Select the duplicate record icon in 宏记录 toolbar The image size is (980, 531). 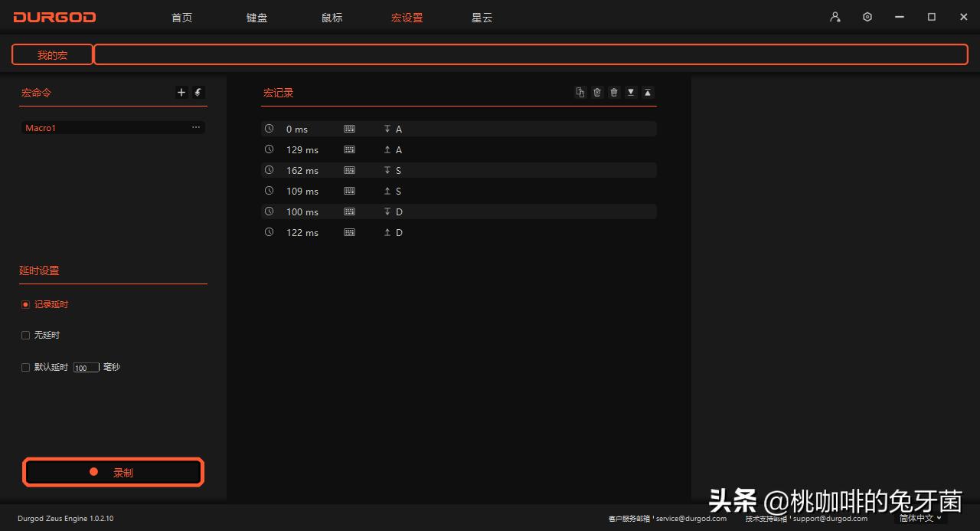[x=580, y=92]
